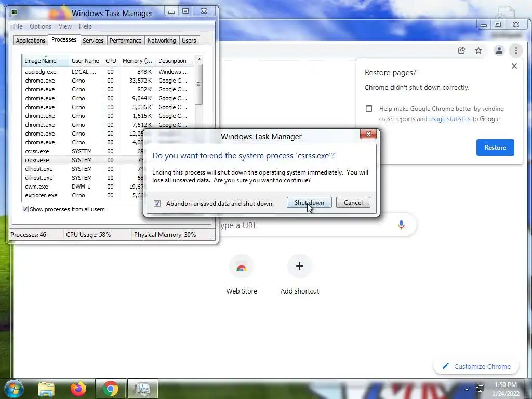The height and width of the screenshot is (399, 532).
Task: Open Windows Explorer from the taskbar
Action: pos(46,389)
